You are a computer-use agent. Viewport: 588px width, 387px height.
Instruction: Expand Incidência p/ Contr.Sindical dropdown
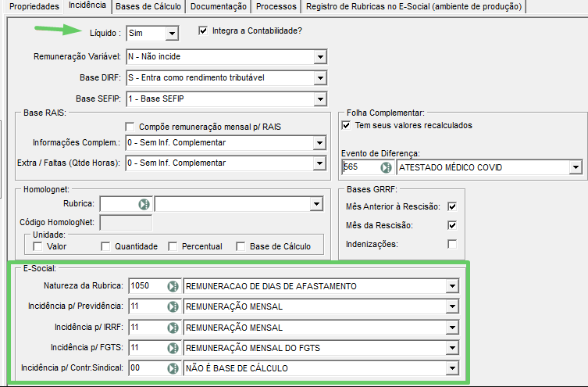pyautogui.click(x=452, y=368)
